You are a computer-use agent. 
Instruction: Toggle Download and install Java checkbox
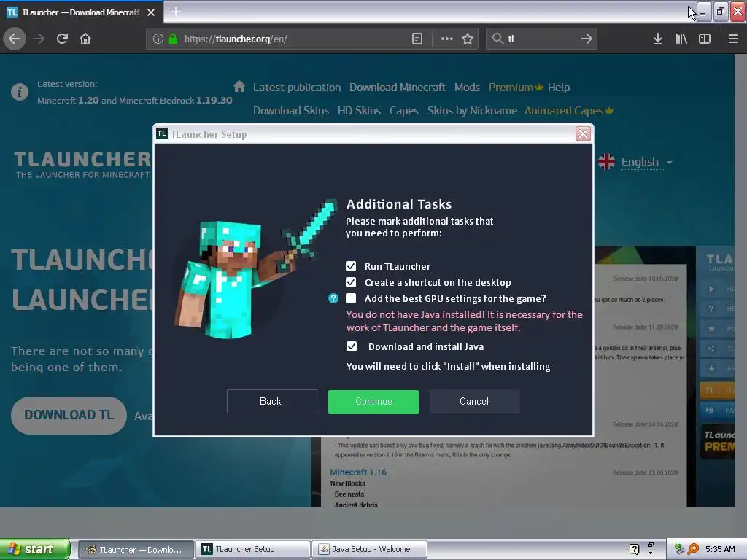point(351,346)
